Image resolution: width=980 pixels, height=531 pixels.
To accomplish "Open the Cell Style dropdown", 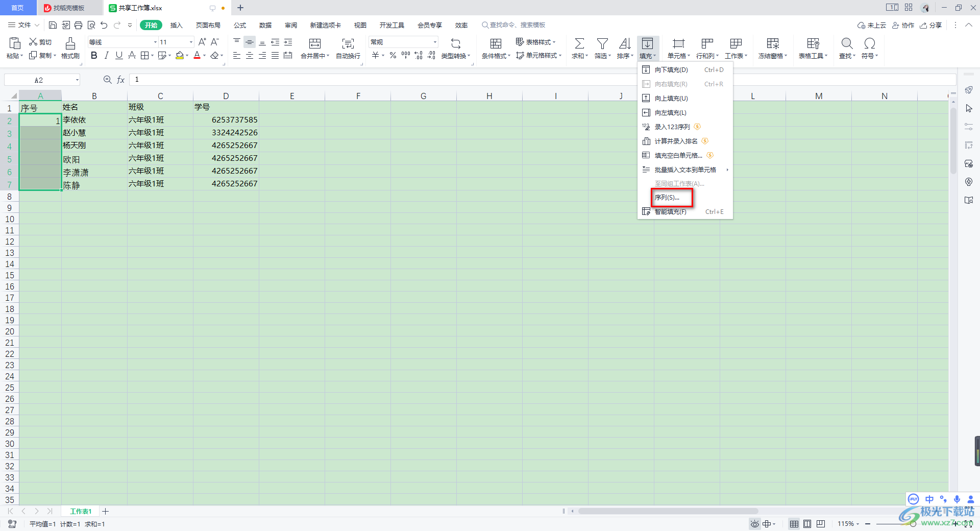I will click(538, 55).
